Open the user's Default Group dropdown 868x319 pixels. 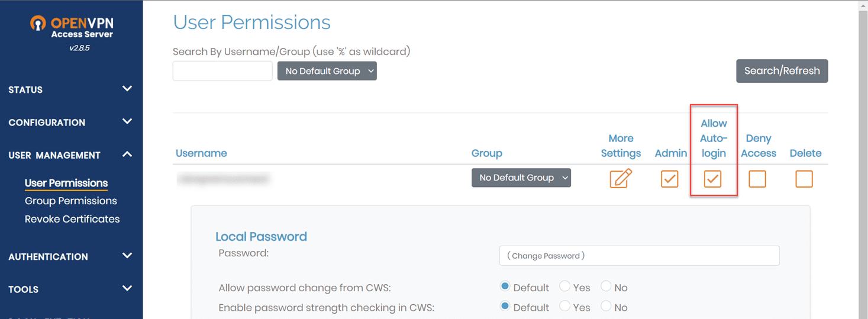[x=521, y=178]
